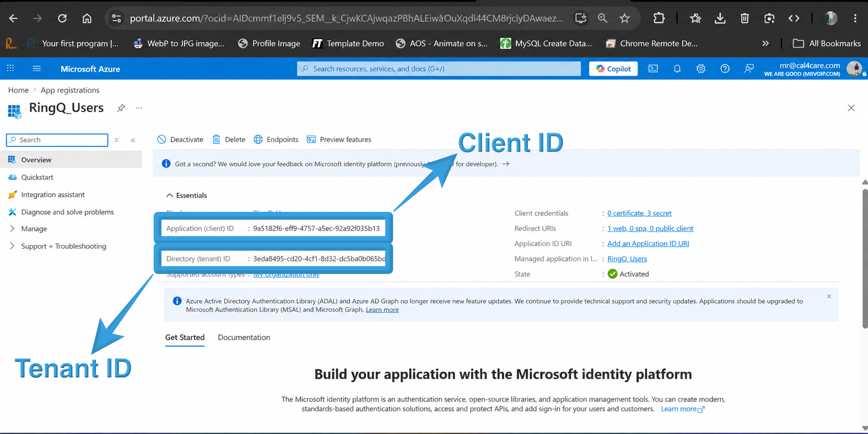Open the help question mark icon
The height and width of the screenshot is (434, 868).
725,69
